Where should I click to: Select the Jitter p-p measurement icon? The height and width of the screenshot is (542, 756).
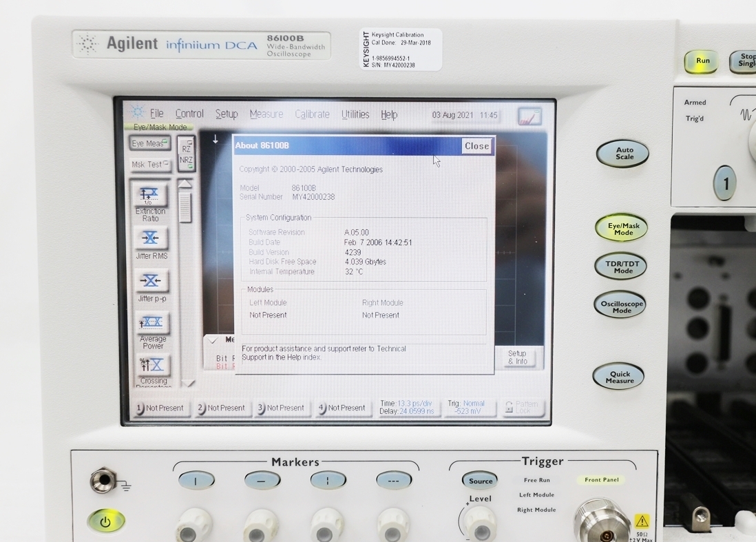[x=151, y=281]
